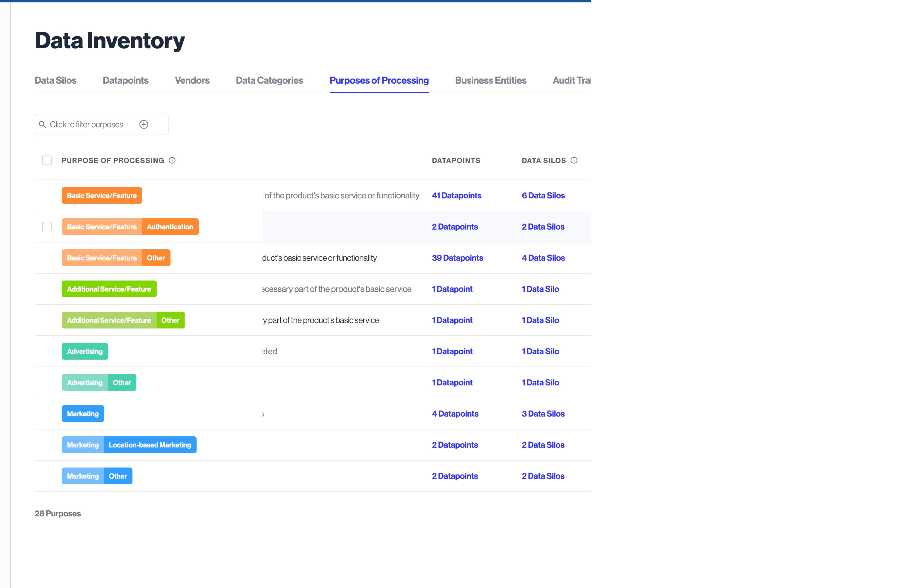Viewport: 899px width, 588px height.
Task: Open the 3 Data Silos link for Marketing
Action: pyautogui.click(x=543, y=414)
